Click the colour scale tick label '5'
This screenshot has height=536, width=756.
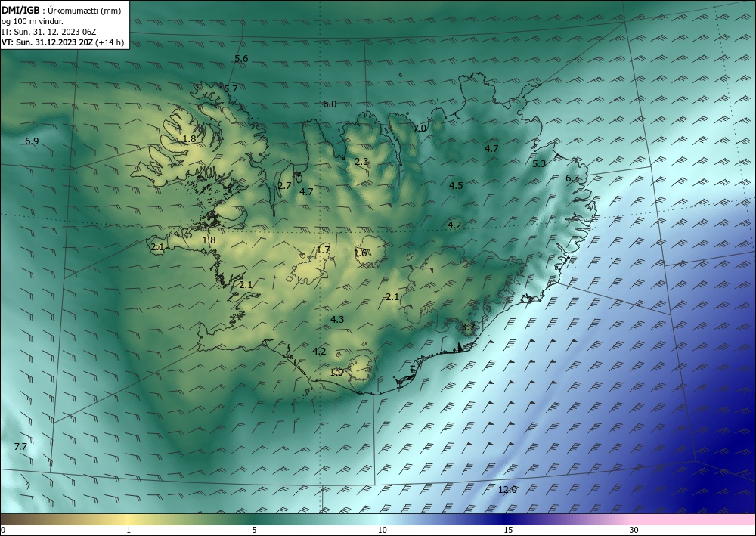(254, 531)
